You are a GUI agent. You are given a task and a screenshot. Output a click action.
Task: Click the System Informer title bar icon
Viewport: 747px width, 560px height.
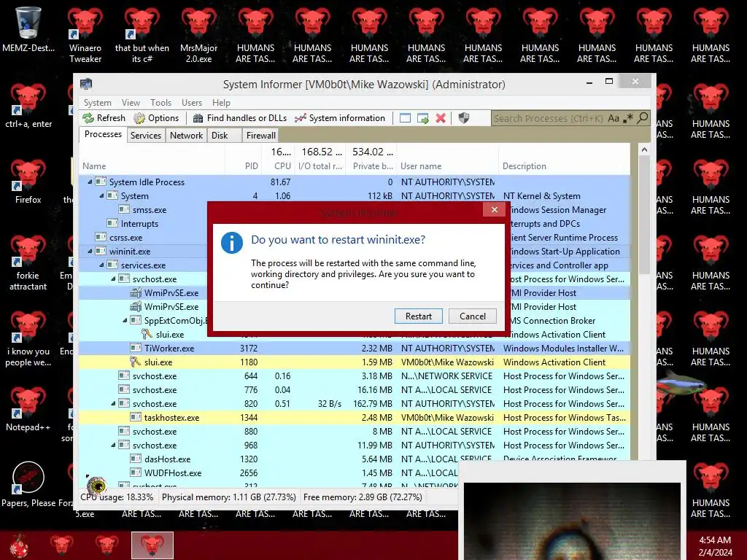tap(86, 85)
